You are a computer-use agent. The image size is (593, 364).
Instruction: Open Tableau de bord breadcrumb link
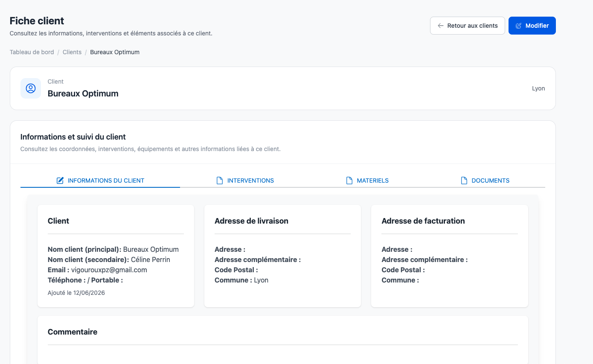coord(32,52)
